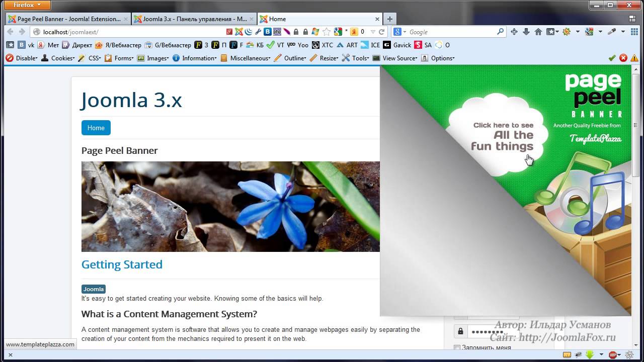Viewport: 644px width, 362px height.
Task: Open a new tab with plus button
Action: pos(389,19)
